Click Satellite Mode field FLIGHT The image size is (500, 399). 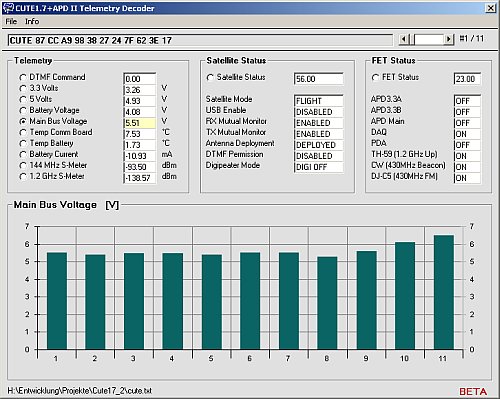pyautogui.click(x=319, y=101)
